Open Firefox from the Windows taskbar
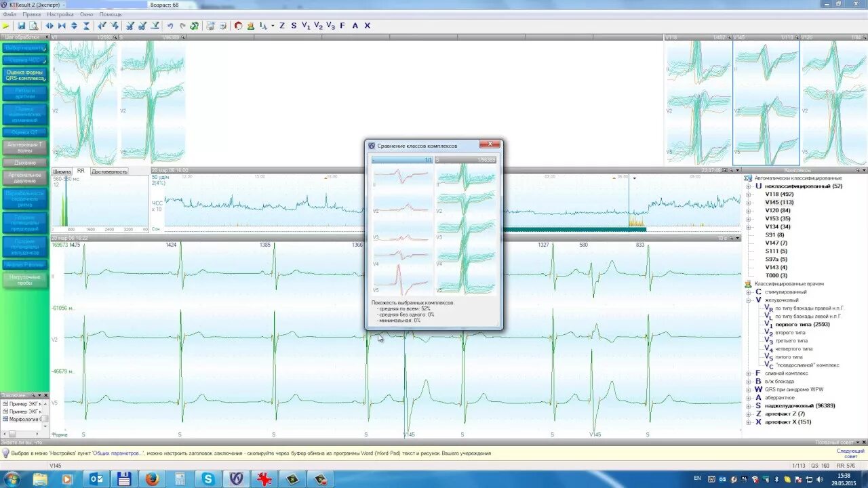The width and height of the screenshot is (868, 488). pyautogui.click(x=152, y=479)
